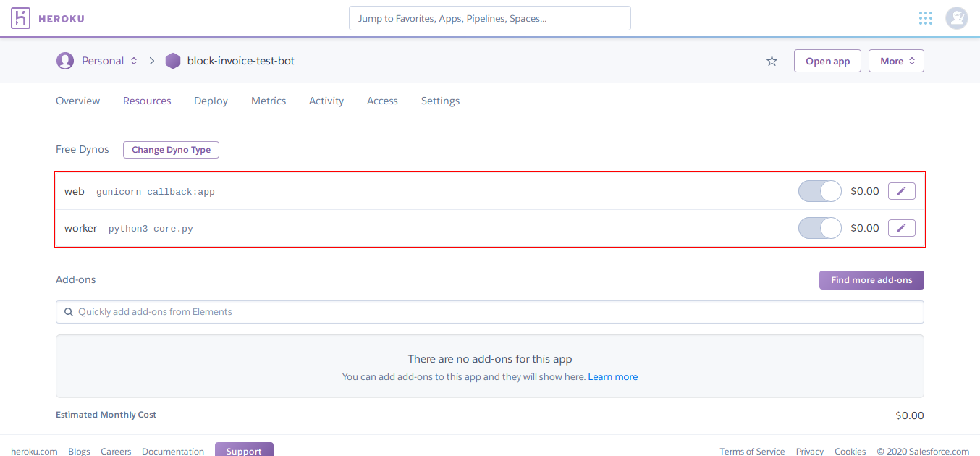980x456 pixels.
Task: Toggle the web gunicorn dyno switch
Action: click(819, 191)
